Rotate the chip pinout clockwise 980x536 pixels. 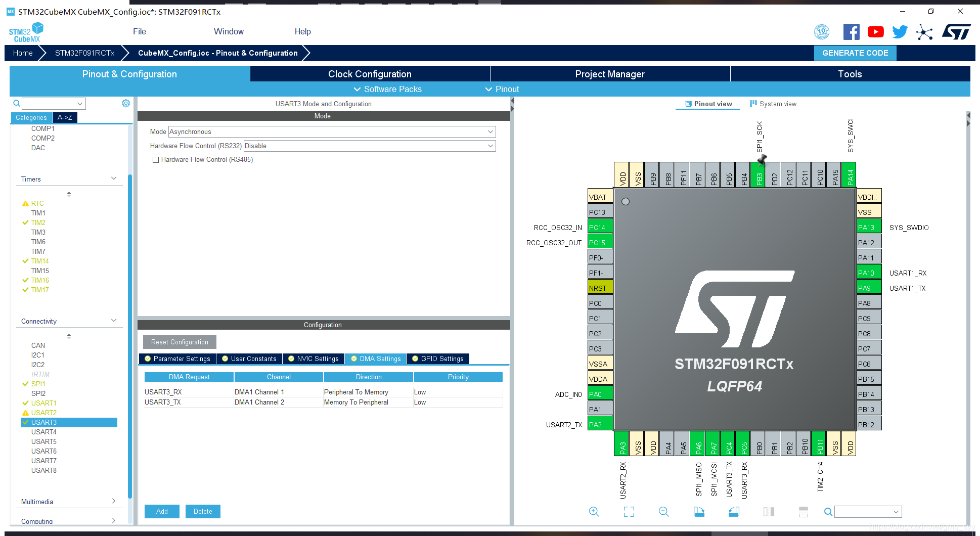tap(699, 512)
